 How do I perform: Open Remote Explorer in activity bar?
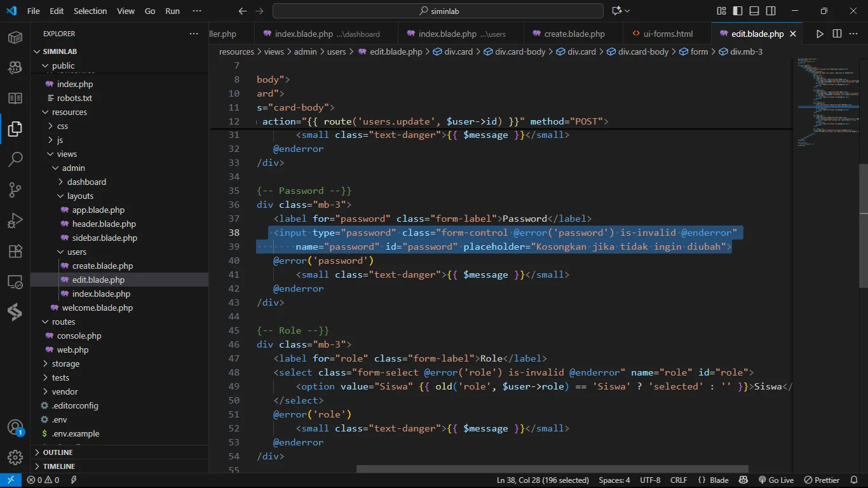coord(15,281)
